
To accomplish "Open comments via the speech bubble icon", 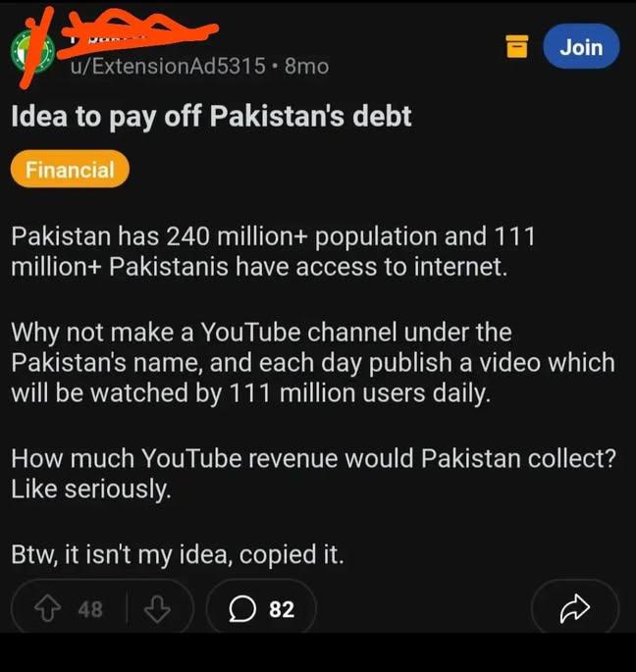I will point(242,609).
